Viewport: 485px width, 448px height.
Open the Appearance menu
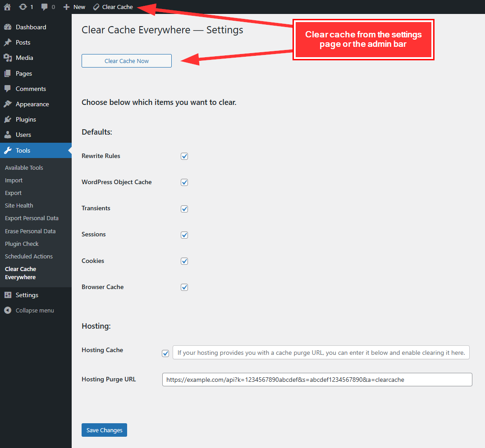point(32,104)
